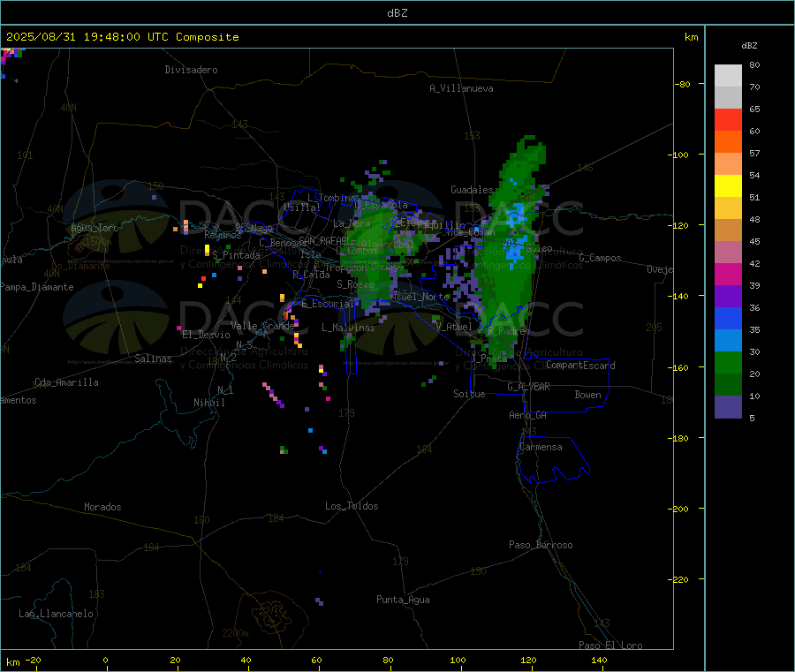Click the V_Atuel map label

pos(454,327)
